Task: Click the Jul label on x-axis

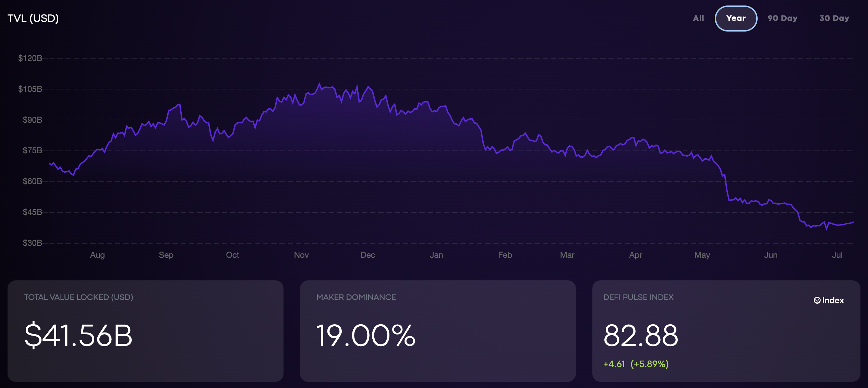Action: click(x=837, y=255)
